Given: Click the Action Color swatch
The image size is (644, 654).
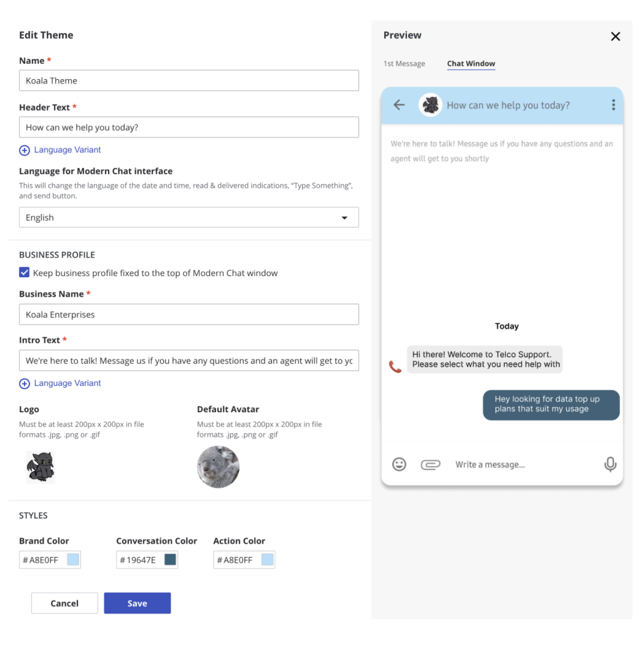Looking at the screenshot, I should coord(267,560).
